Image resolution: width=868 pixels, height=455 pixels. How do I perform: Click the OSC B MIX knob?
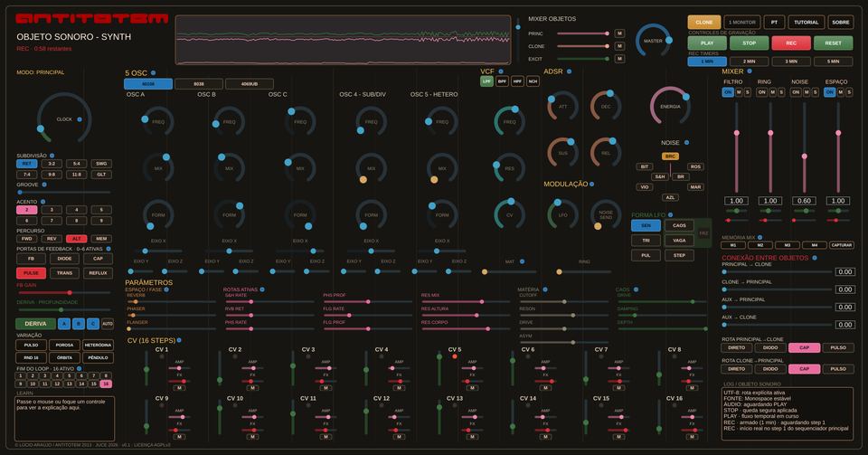pos(229,168)
